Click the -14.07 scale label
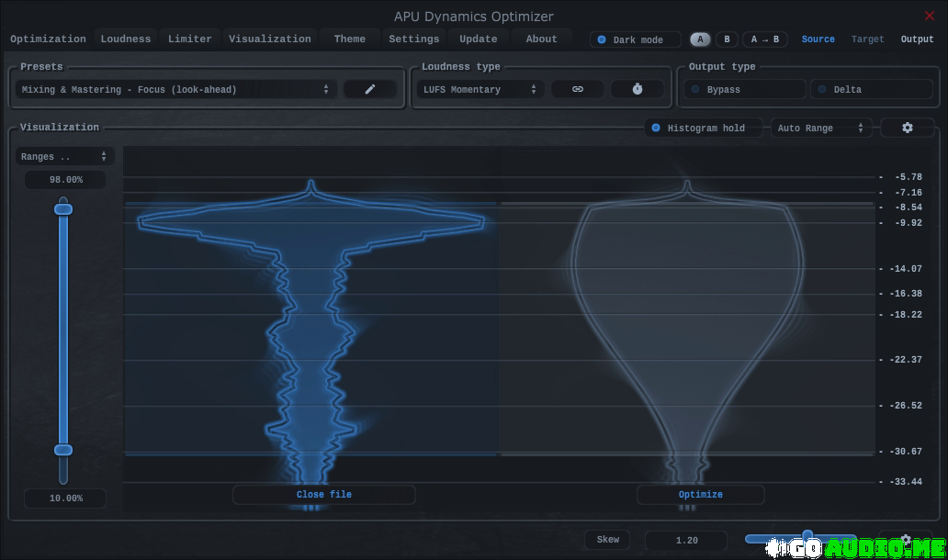Screen dimensions: 948x560 [x=906, y=269]
